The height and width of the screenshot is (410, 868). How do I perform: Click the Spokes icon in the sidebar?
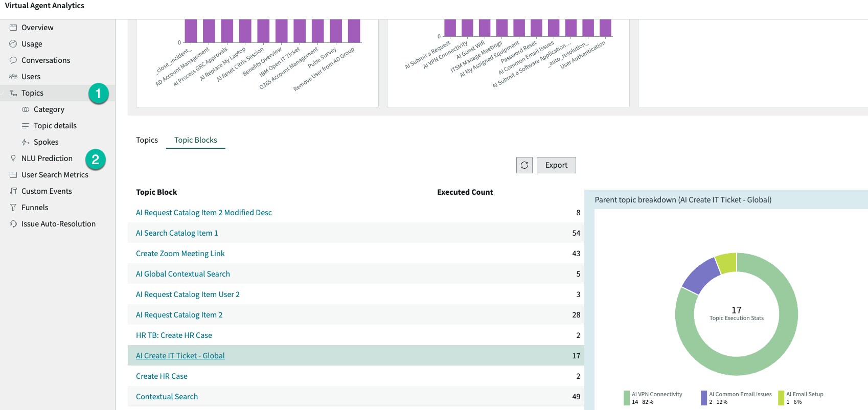[x=26, y=142]
